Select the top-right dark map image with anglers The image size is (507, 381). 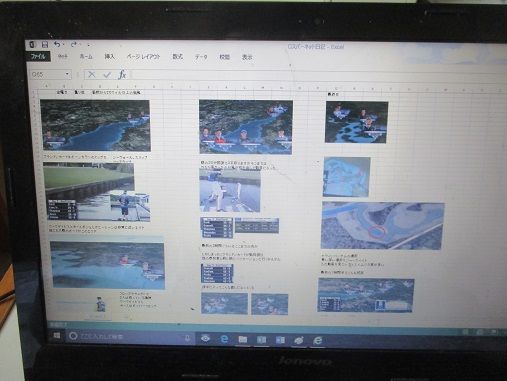357,122
